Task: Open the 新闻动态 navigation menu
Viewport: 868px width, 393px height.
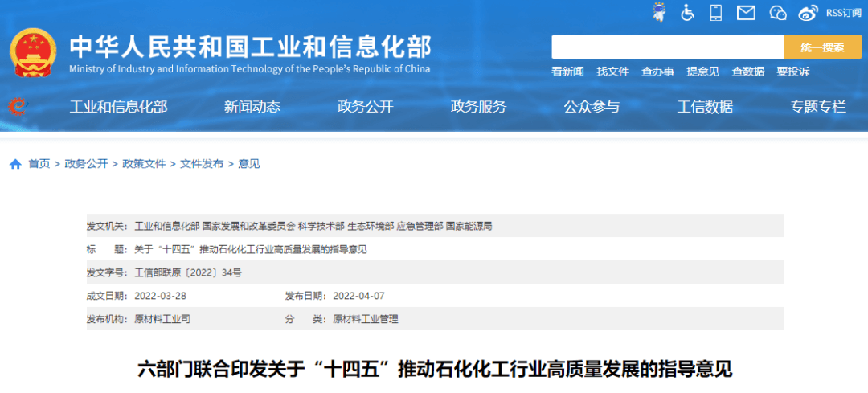Action: pyautogui.click(x=252, y=107)
